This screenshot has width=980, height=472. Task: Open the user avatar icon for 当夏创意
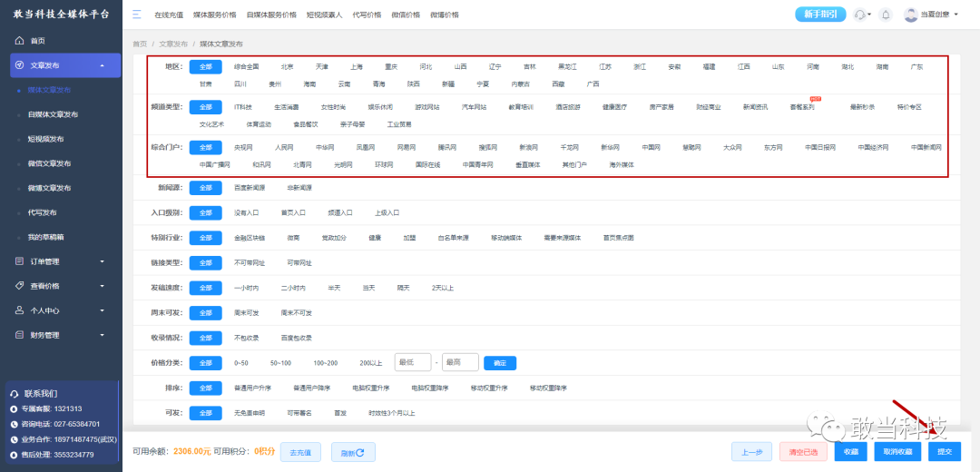(911, 15)
